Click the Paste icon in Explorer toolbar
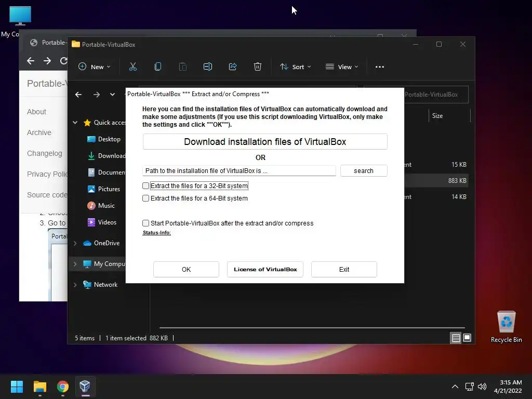The width and height of the screenshot is (532, 399). [x=182, y=66]
